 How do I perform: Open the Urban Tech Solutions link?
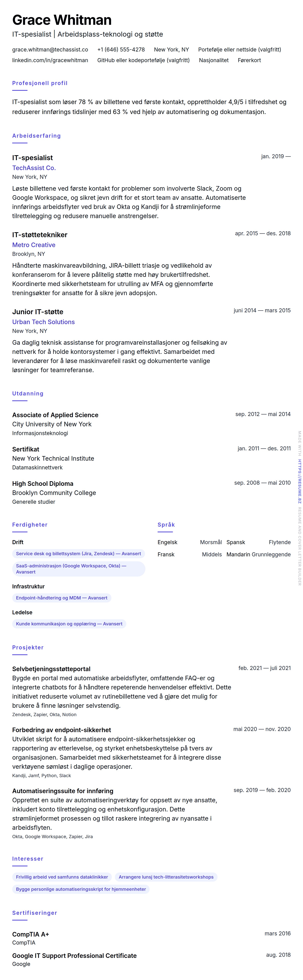click(43, 322)
